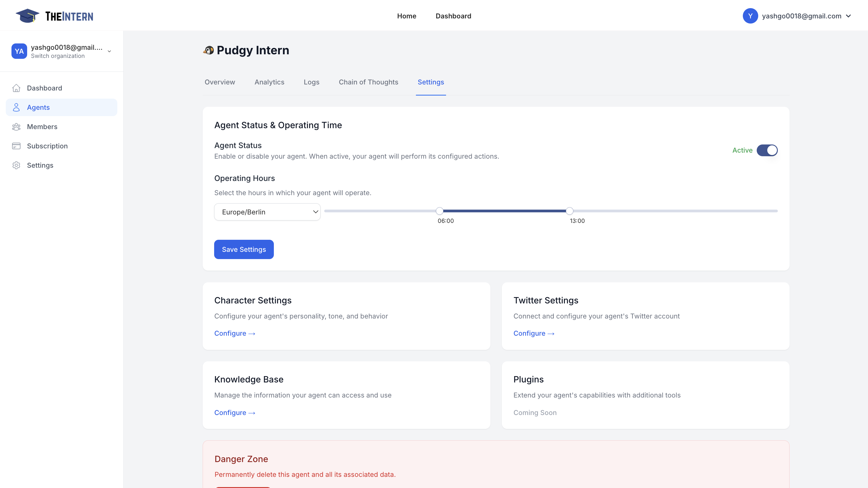
Task: Click the Subscription card icon in sidebar
Action: 16,146
